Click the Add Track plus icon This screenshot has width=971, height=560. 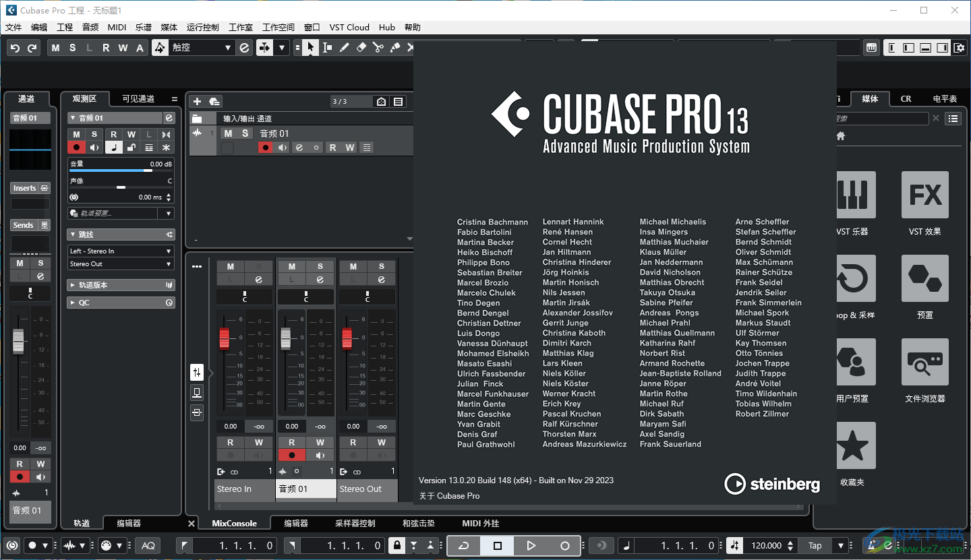197,102
